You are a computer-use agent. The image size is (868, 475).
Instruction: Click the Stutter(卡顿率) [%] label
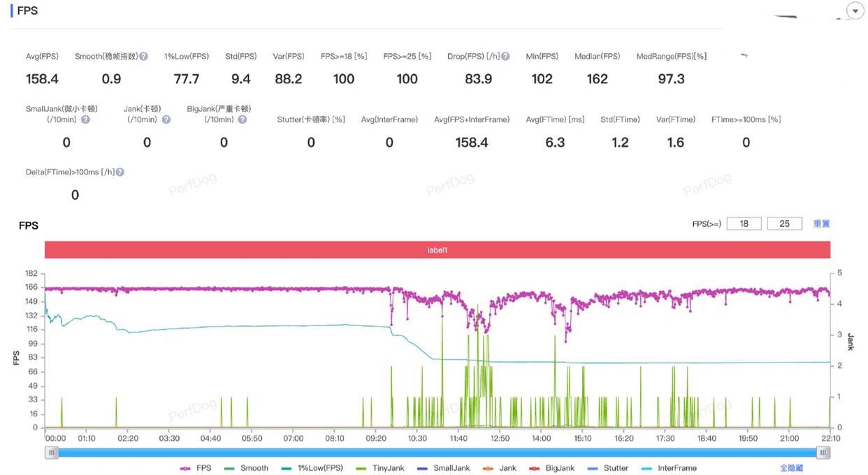click(311, 120)
